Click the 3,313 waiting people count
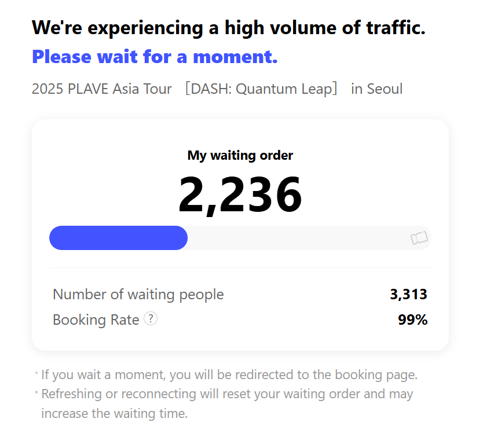The height and width of the screenshot is (448, 483). click(408, 295)
